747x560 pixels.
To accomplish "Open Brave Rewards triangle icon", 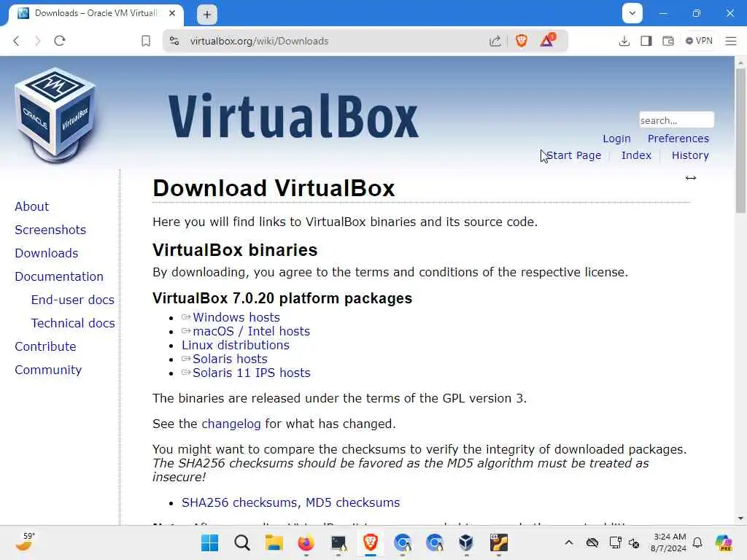I will click(547, 40).
